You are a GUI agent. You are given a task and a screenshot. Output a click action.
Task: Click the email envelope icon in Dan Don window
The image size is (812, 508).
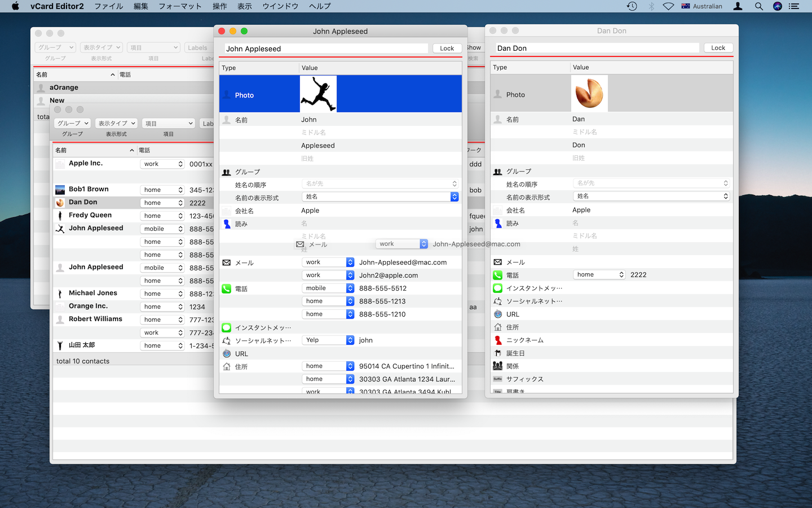pyautogui.click(x=497, y=262)
